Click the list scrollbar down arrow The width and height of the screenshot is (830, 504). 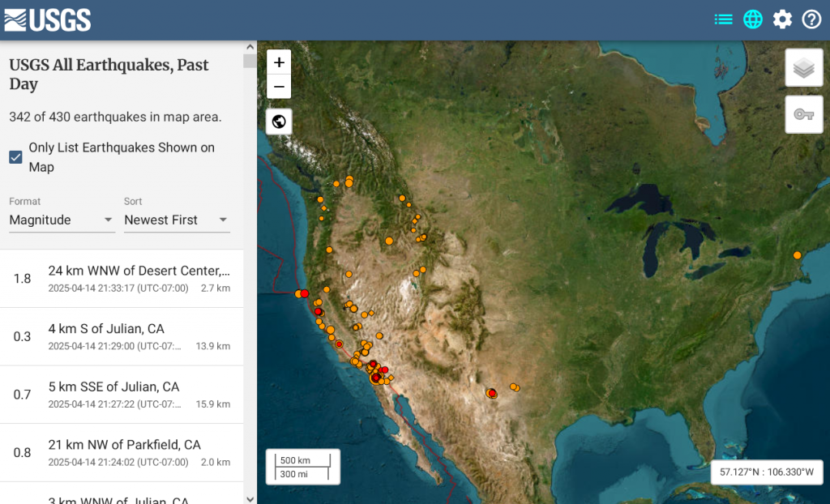pyautogui.click(x=250, y=498)
